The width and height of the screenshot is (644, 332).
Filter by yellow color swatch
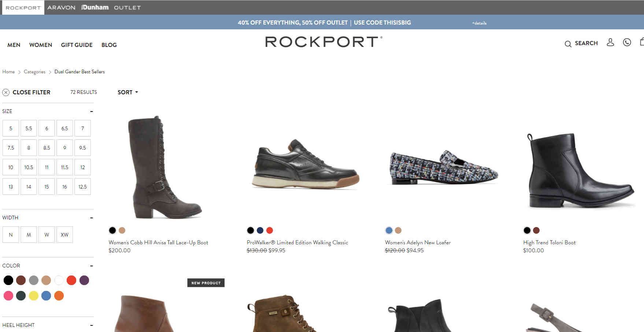[34, 296]
